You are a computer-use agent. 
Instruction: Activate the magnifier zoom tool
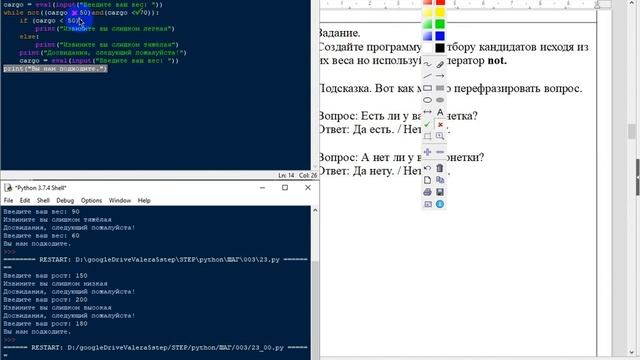click(x=440, y=136)
